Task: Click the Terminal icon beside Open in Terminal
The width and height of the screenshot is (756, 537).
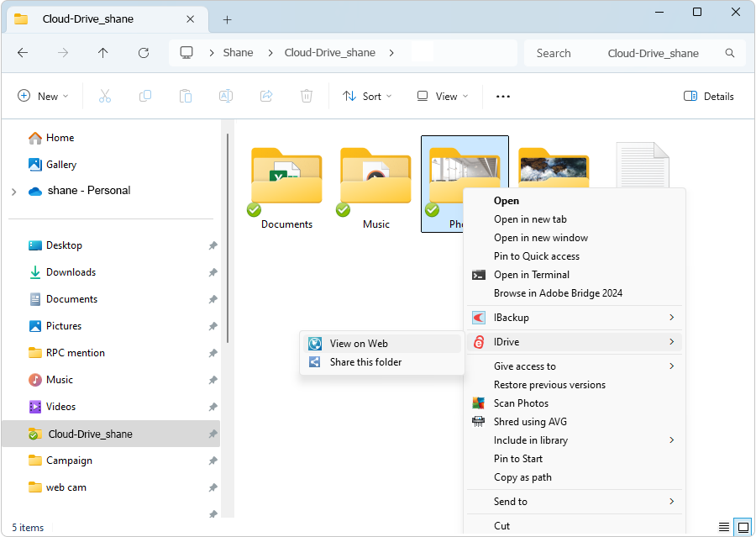Action: 478,275
